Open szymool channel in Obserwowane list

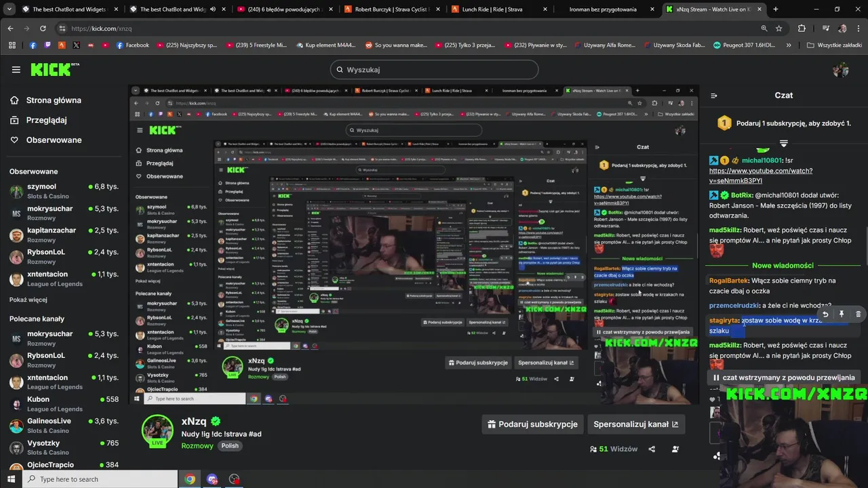[x=64, y=191]
